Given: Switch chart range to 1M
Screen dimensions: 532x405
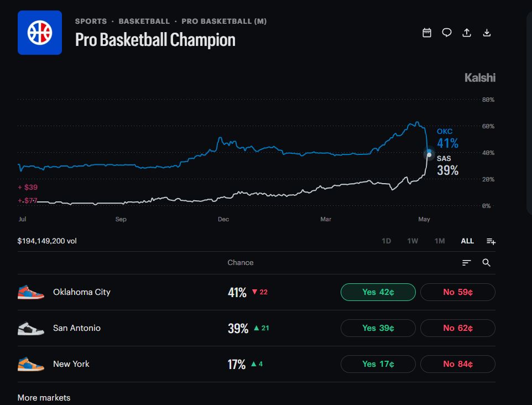Looking at the screenshot, I should (x=440, y=241).
